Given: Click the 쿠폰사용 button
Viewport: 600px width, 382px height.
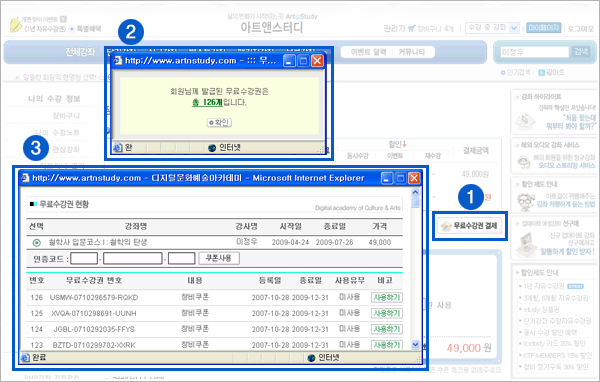Looking at the screenshot, I should 219,258.
